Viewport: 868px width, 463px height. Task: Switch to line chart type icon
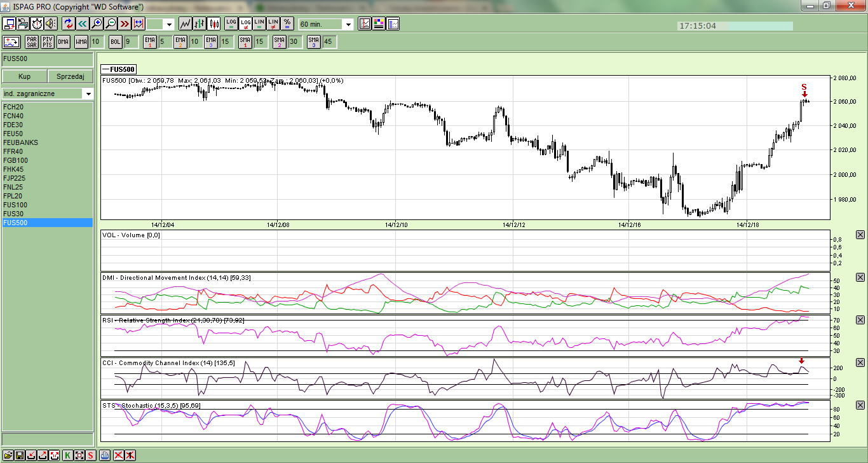(186, 24)
